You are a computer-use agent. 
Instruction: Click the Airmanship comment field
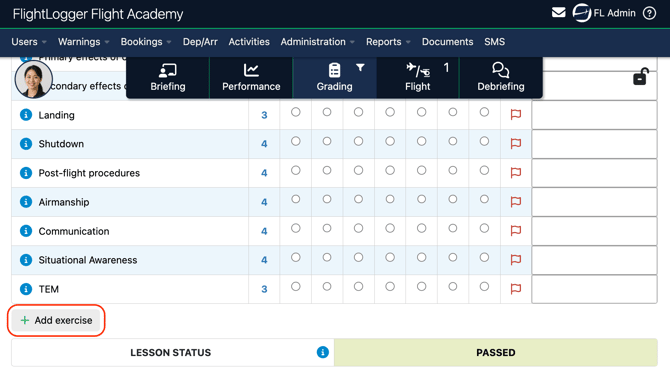pos(594,202)
